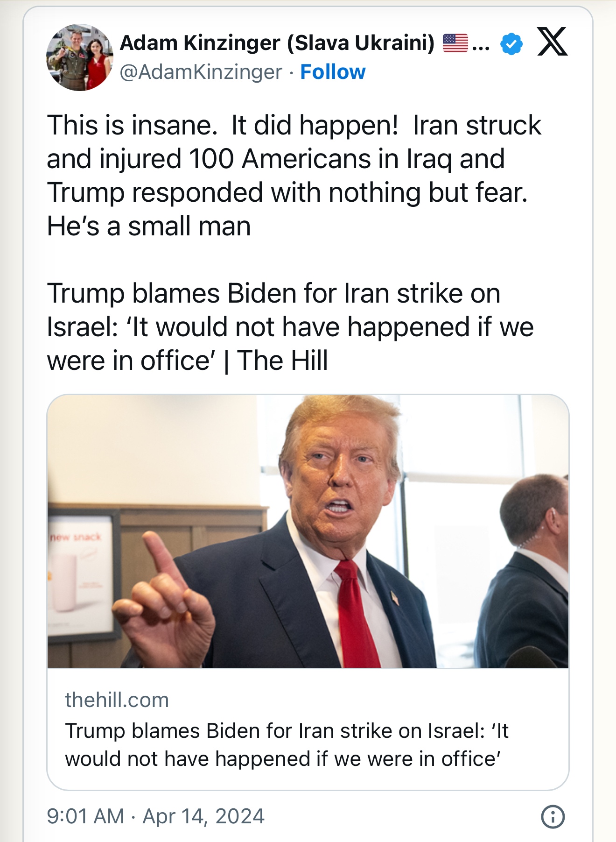Open the link card headline about Trump blaming Biden
The height and width of the screenshot is (842, 616).
coord(287,744)
